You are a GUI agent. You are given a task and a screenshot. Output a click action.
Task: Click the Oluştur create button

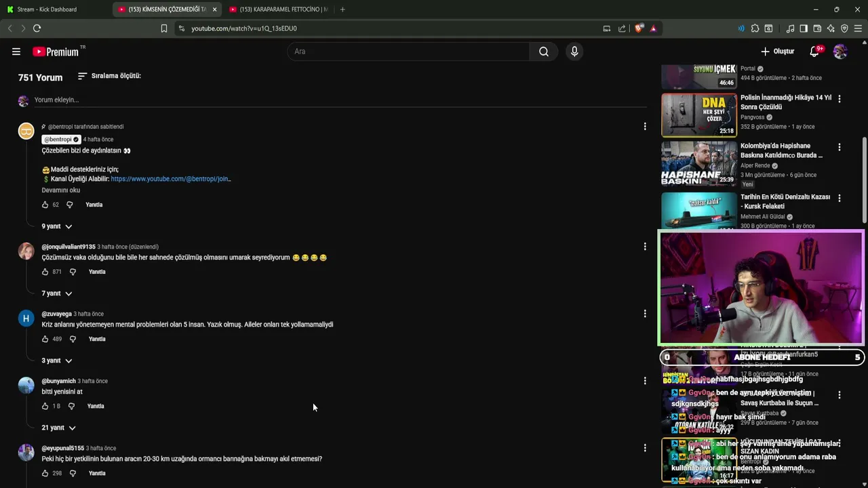(x=777, y=52)
